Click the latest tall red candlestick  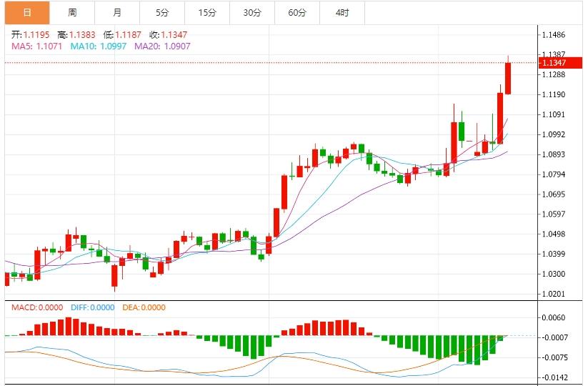pos(508,79)
